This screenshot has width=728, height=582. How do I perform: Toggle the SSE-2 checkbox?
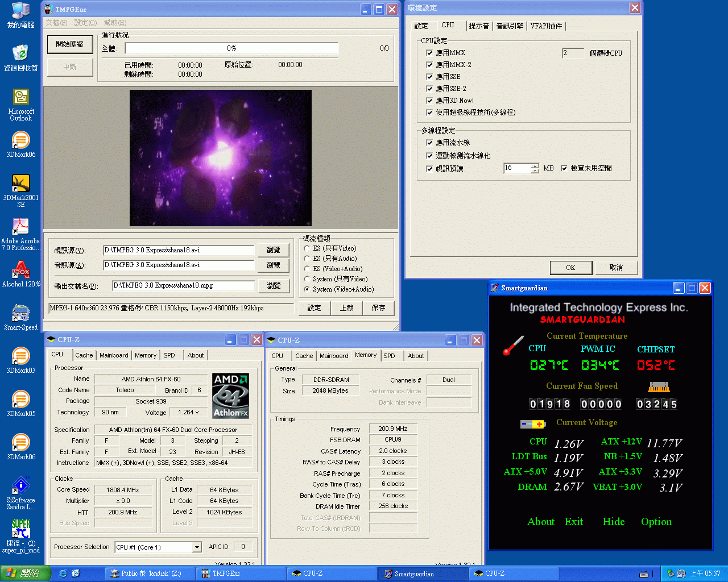[429, 89]
